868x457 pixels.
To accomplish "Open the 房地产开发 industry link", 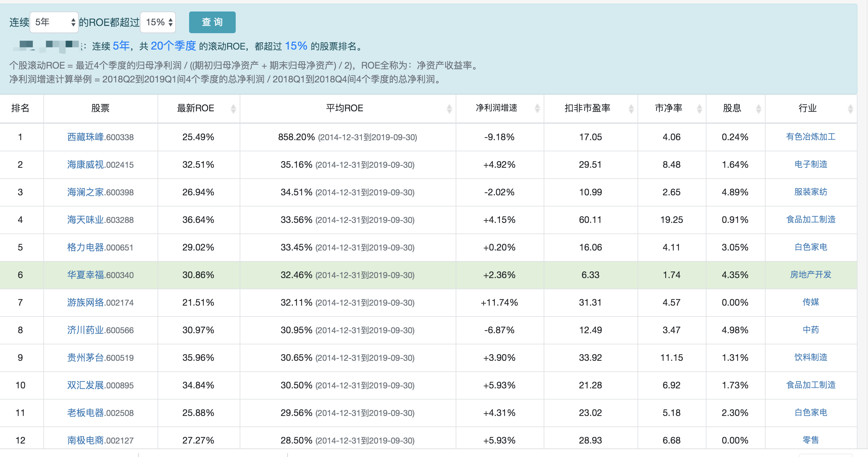I will (811, 275).
